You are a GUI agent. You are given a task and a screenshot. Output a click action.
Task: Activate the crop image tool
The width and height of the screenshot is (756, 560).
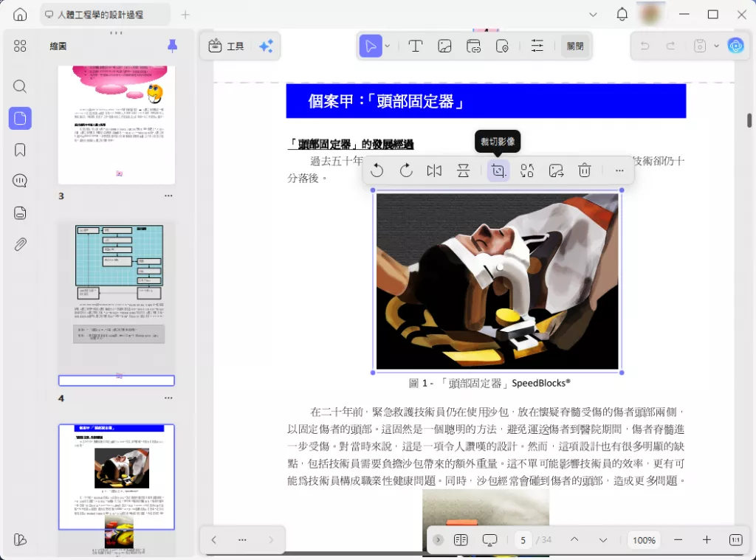[498, 170]
